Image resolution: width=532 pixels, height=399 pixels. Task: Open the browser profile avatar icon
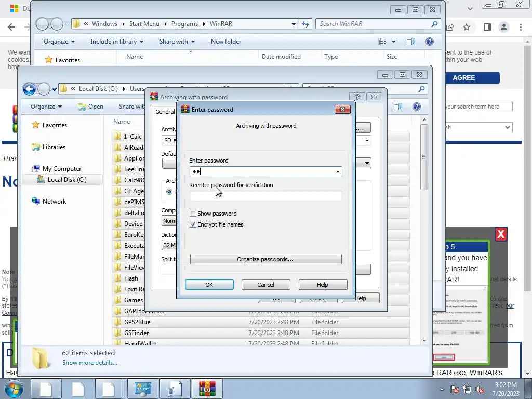504,27
